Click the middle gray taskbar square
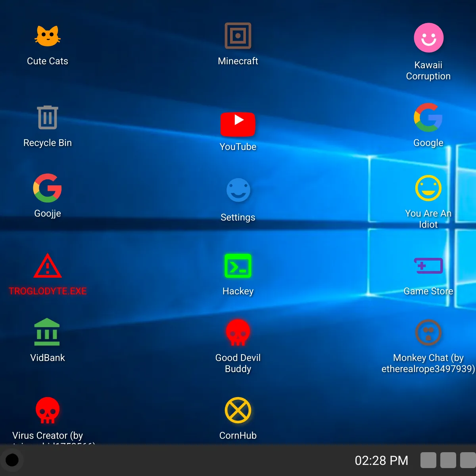Screen dimensions: 476x476 coord(448,460)
